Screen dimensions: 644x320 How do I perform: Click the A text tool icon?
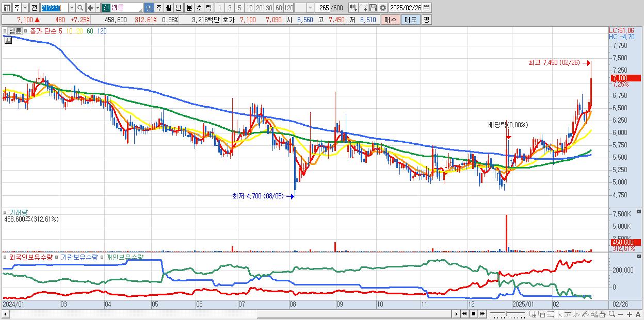(x=638, y=314)
